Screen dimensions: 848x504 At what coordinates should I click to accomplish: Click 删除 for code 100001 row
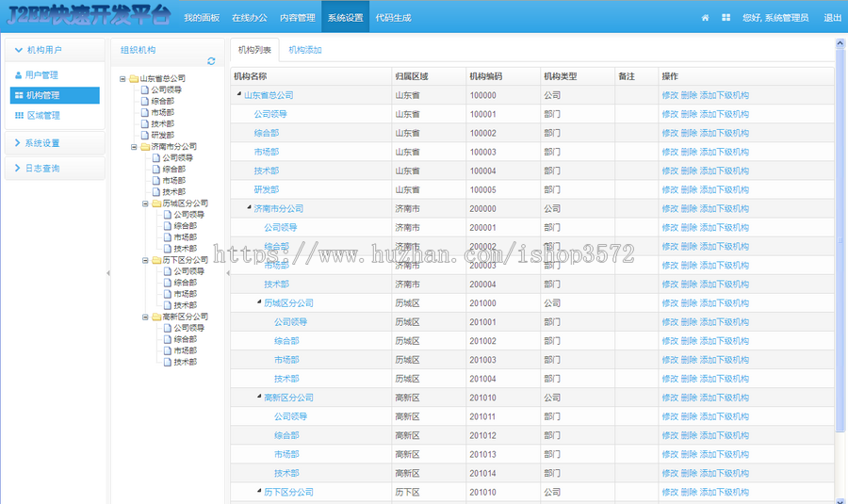[x=689, y=114]
